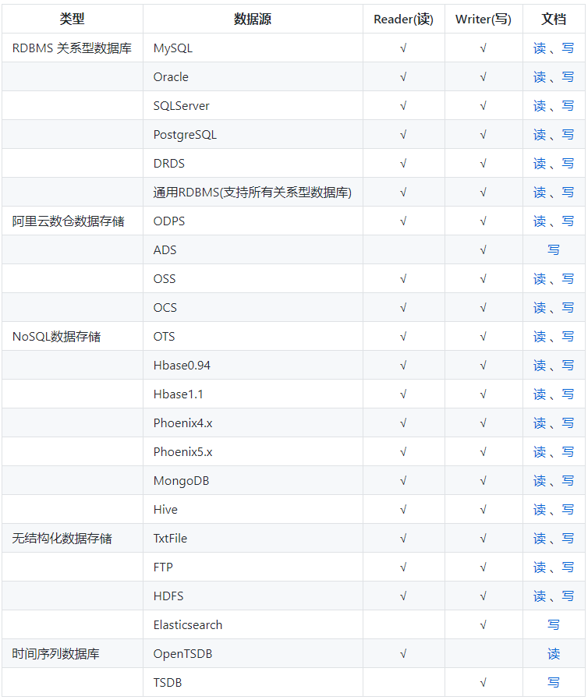Open the MongoDB write (写) doc link
Viewport: 588px width, 700px height.
click(568, 481)
